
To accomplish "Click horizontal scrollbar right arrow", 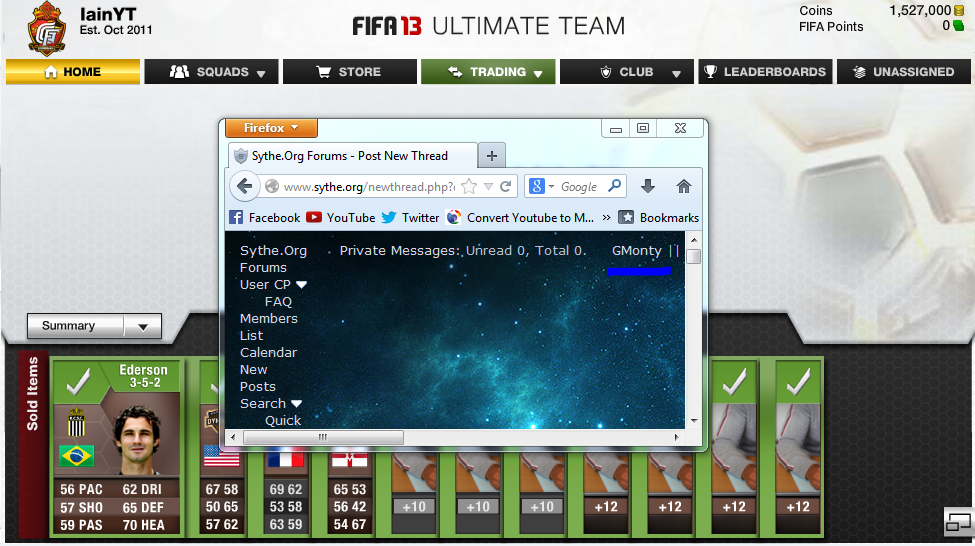I will [x=677, y=437].
